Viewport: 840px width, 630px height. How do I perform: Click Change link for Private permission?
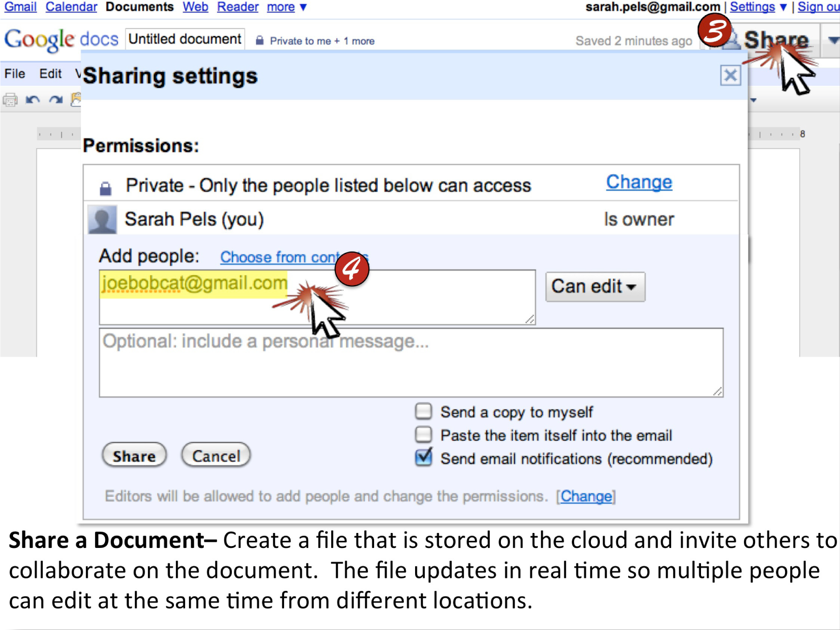click(x=639, y=182)
